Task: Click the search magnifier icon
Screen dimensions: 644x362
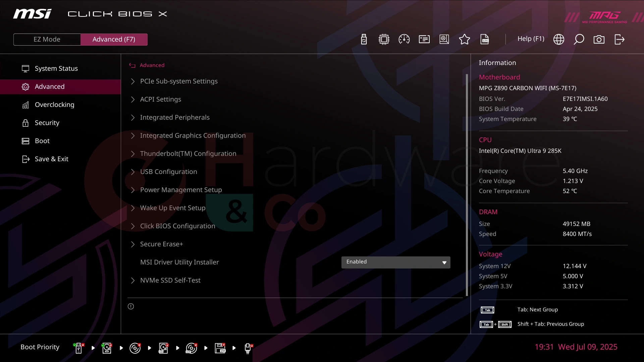Action: [x=579, y=39]
